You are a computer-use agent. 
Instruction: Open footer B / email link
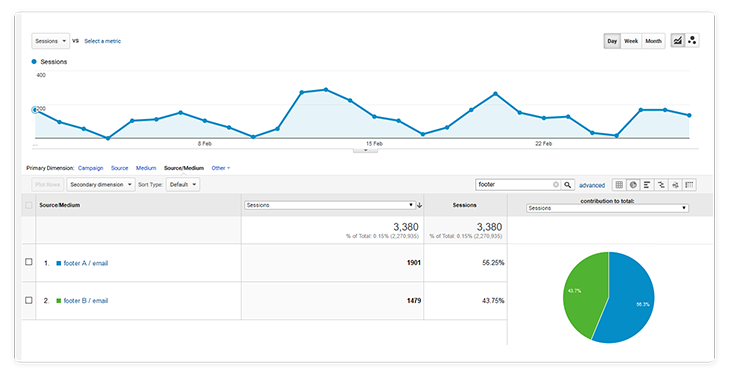[x=86, y=301]
